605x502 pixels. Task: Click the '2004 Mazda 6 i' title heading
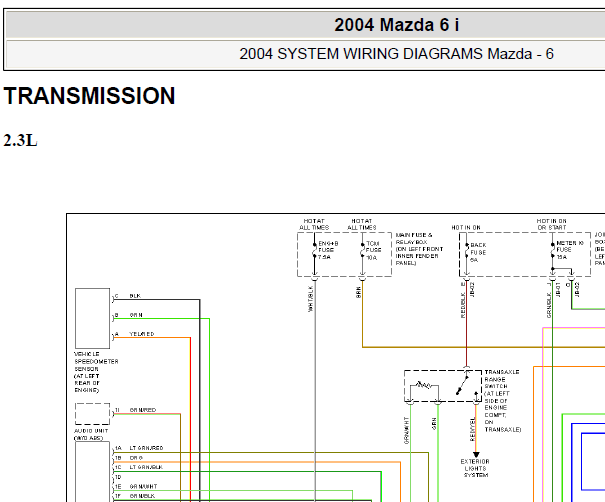396,25
